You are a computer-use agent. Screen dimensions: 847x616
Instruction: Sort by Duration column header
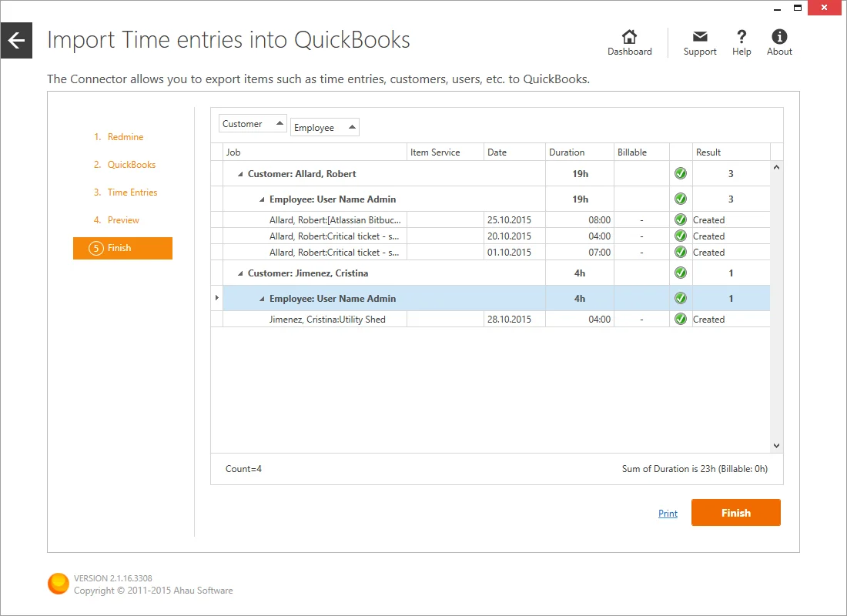580,152
